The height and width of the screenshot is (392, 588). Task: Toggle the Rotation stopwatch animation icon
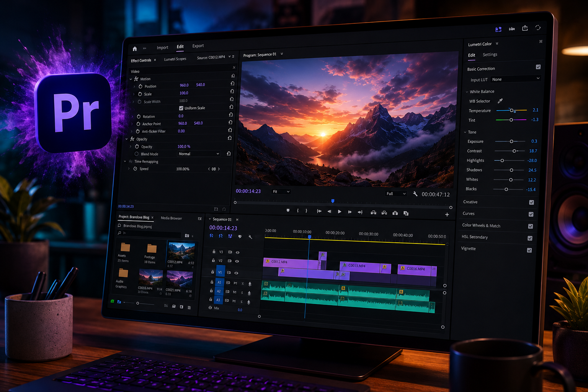tap(139, 116)
